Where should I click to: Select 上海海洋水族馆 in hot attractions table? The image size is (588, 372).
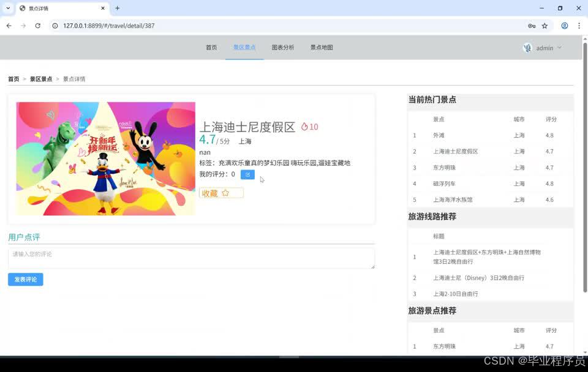(453, 199)
